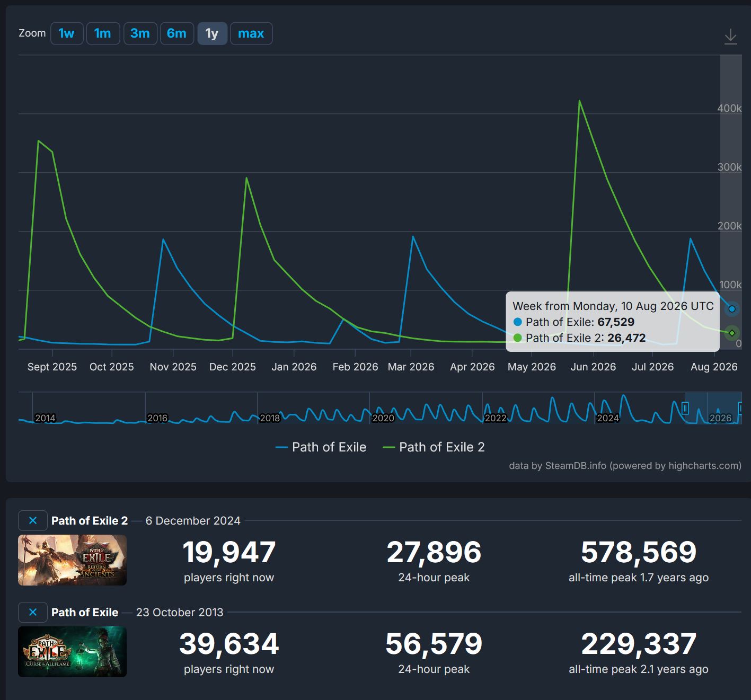Click tooltip value 67,529 for Path of Exile

(616, 322)
